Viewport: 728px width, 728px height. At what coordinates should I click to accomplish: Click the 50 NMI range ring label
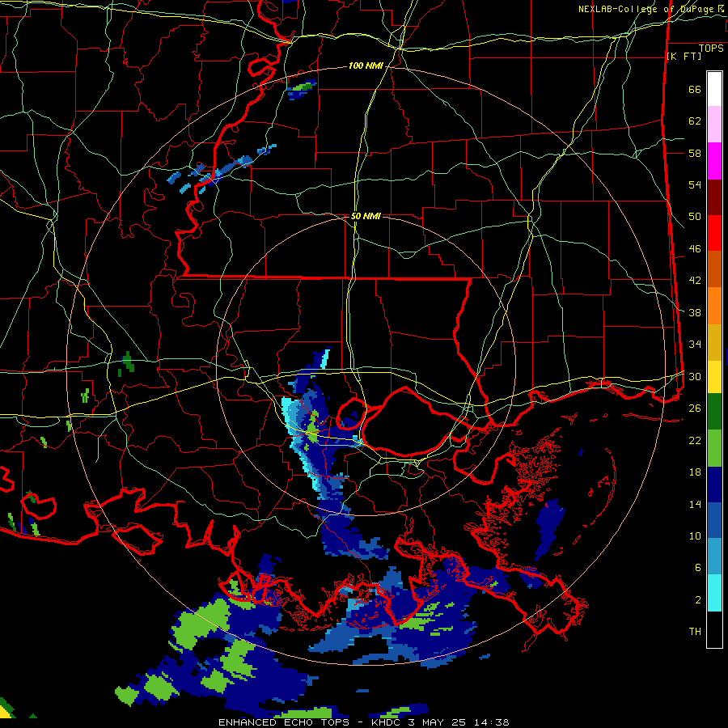[366, 216]
